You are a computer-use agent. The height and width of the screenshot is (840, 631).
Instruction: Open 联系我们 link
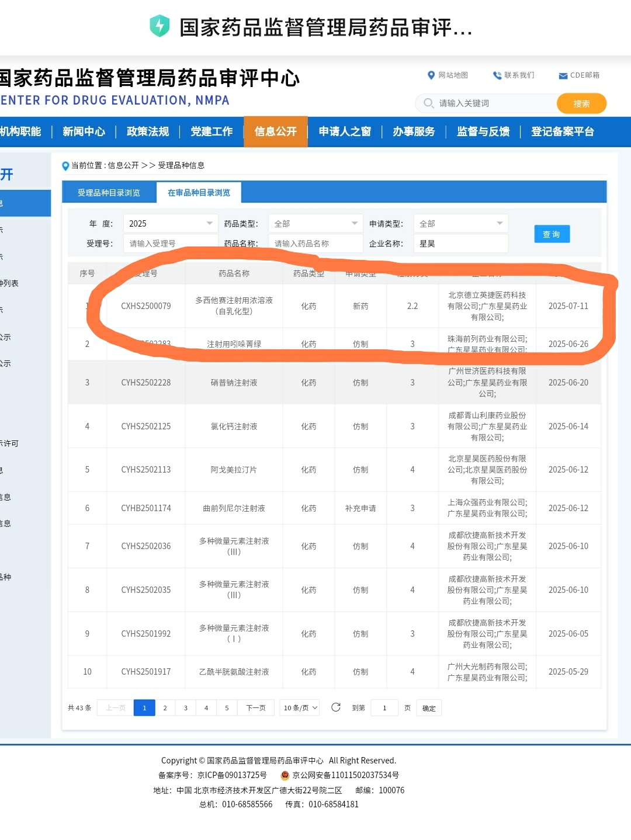pyautogui.click(x=519, y=75)
